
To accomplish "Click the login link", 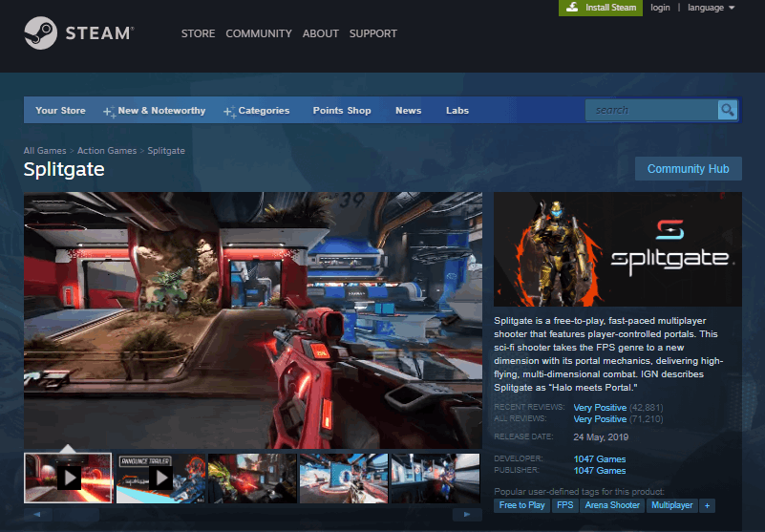I will click(x=660, y=8).
